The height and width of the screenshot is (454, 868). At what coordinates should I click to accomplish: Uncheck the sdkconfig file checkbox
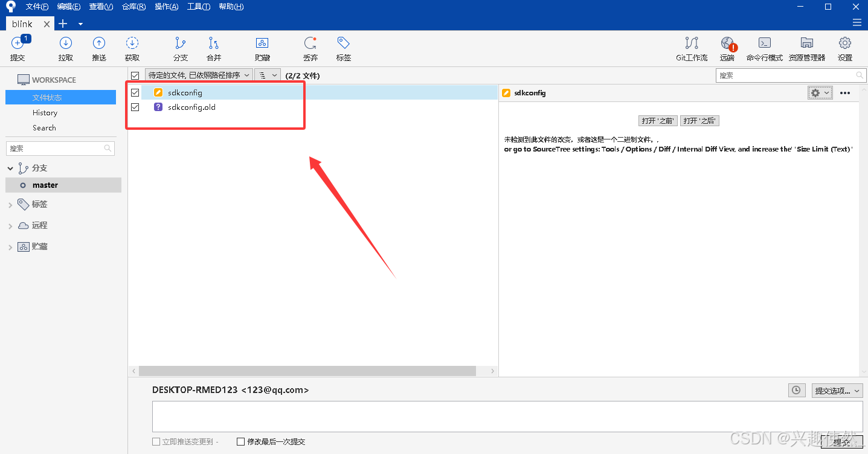coord(135,92)
